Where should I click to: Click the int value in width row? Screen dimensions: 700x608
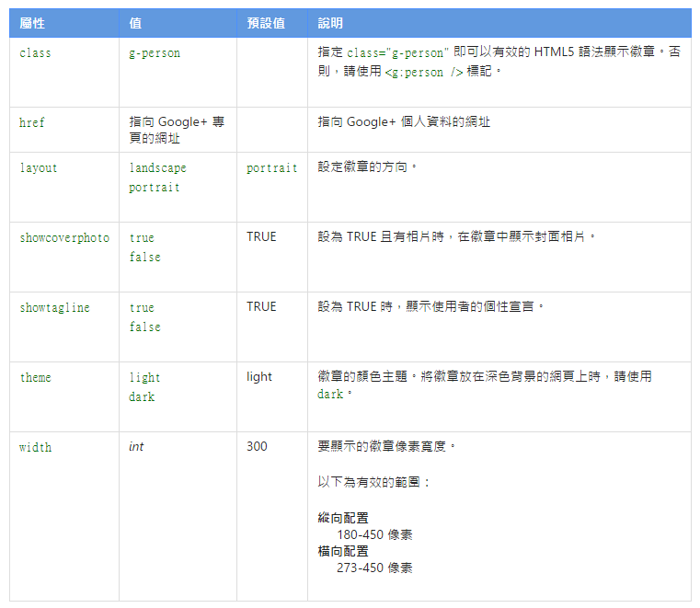(136, 447)
